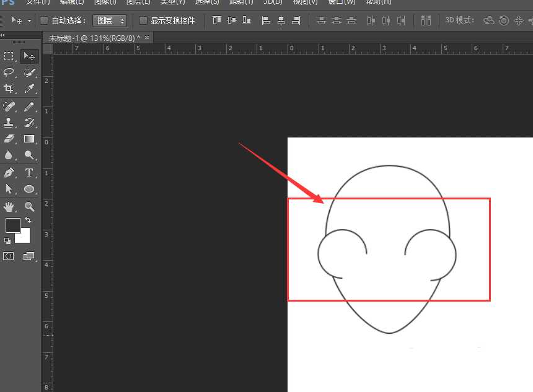Select the Hand tool
The height and width of the screenshot is (392, 533).
tap(9, 206)
